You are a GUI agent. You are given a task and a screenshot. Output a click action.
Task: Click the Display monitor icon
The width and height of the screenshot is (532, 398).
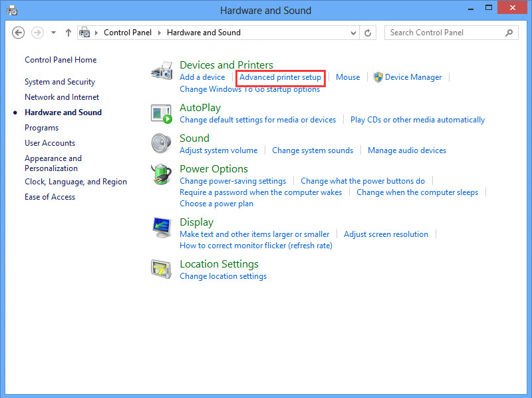(x=162, y=227)
